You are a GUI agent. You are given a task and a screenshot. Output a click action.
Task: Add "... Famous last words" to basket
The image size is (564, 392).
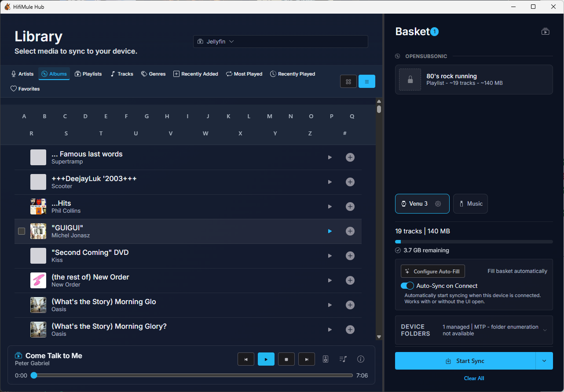pos(350,157)
